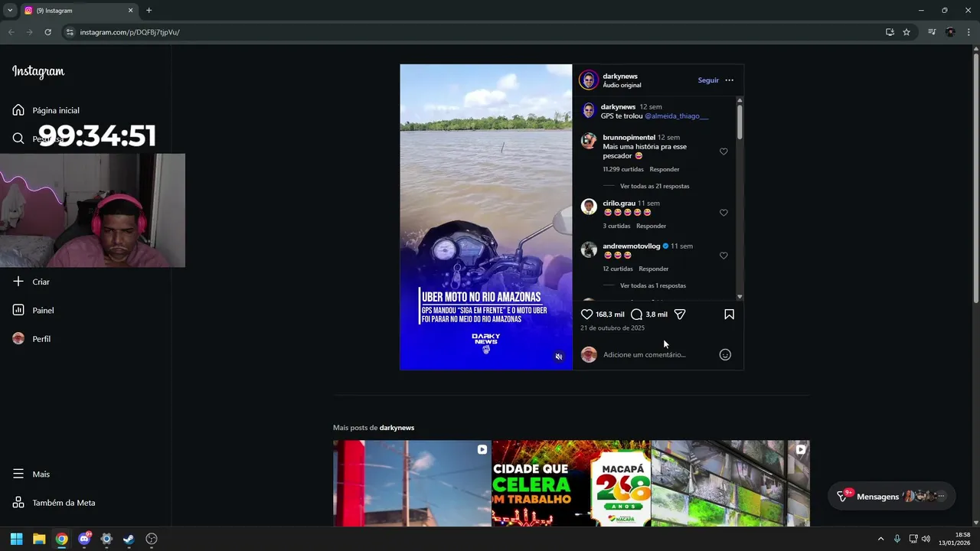The height and width of the screenshot is (551, 980).
Task: Open darkynews link under Mais posts
Action: (x=397, y=428)
